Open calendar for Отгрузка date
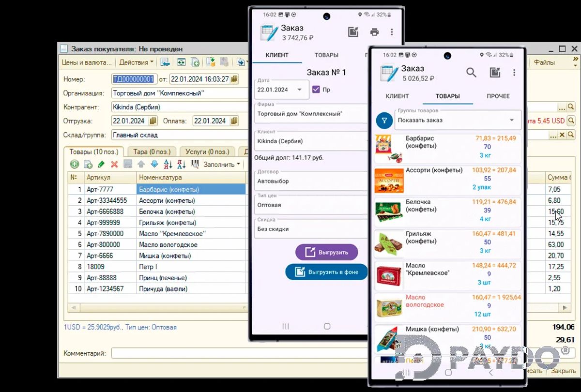Screen dimensions: 581x392 (x=153, y=121)
